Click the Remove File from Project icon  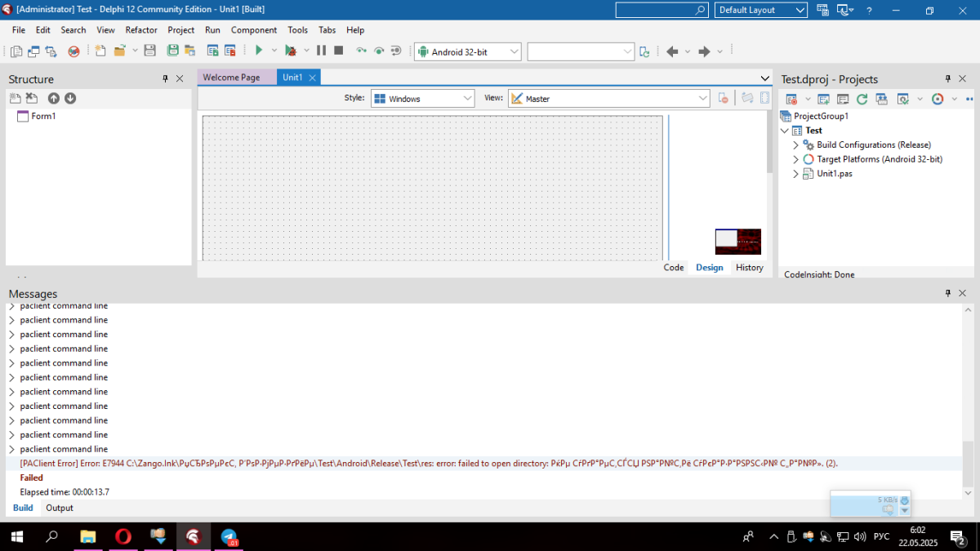coord(230,51)
